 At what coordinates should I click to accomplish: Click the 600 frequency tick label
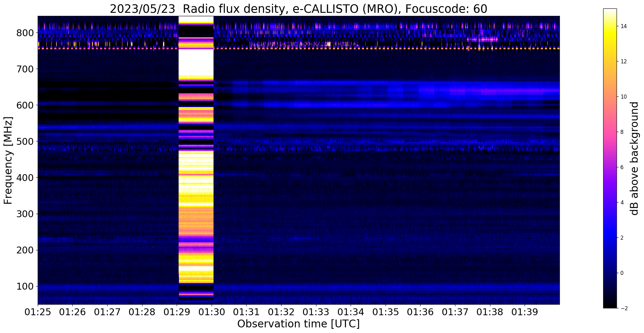tap(25, 105)
